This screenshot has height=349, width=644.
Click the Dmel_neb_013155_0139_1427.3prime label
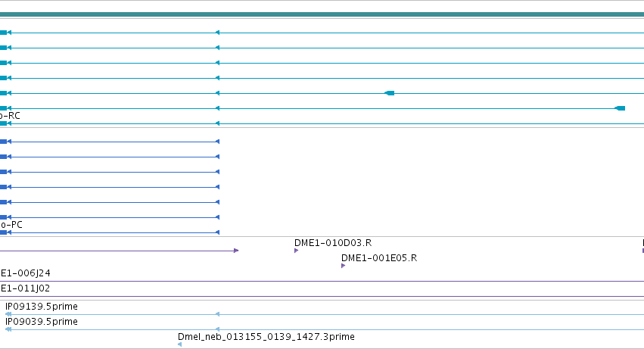coord(266,337)
